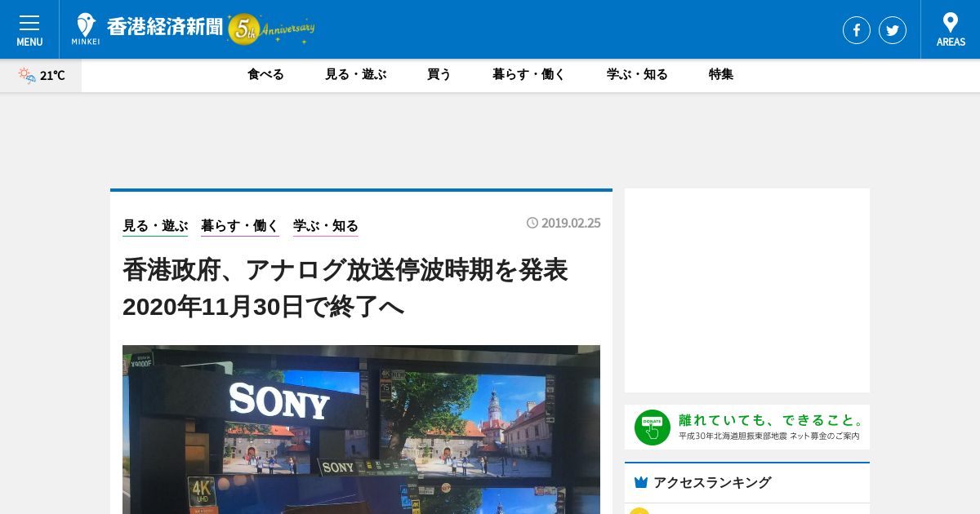Select 買う in the navigation bar
This screenshot has width=980, height=514.
pyautogui.click(x=439, y=74)
